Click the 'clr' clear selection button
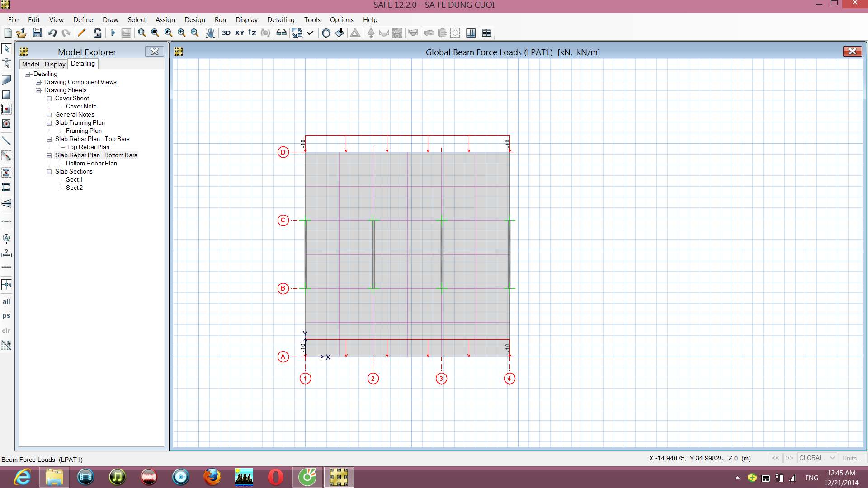Screen dimensions: 868x488 pyautogui.click(x=6, y=331)
